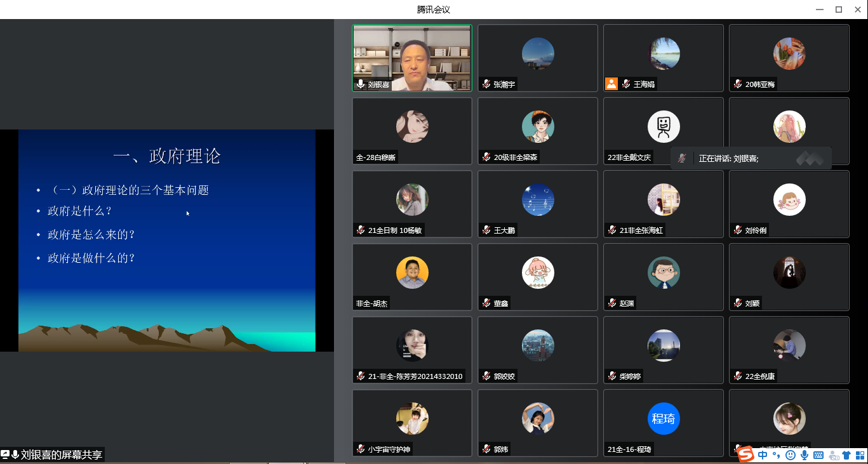Select the 22非全戴文庆 participant tile
Image resolution: width=868 pixels, height=464 pixels.
point(663,131)
